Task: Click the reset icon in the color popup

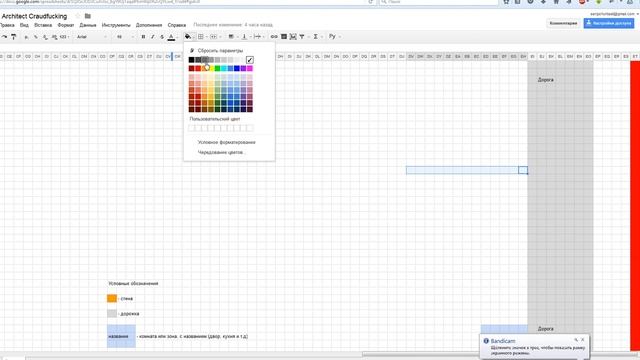Action: (192, 51)
